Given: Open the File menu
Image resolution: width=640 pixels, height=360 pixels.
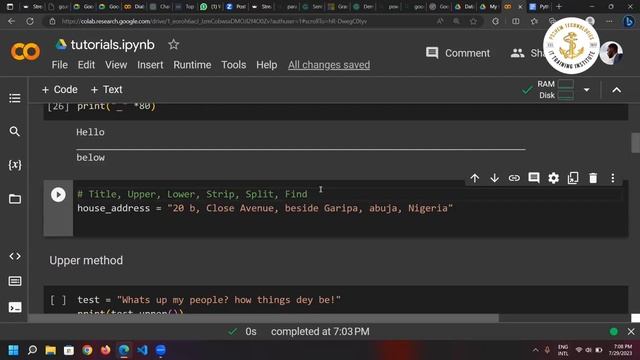Looking at the screenshot, I should [x=60, y=65].
